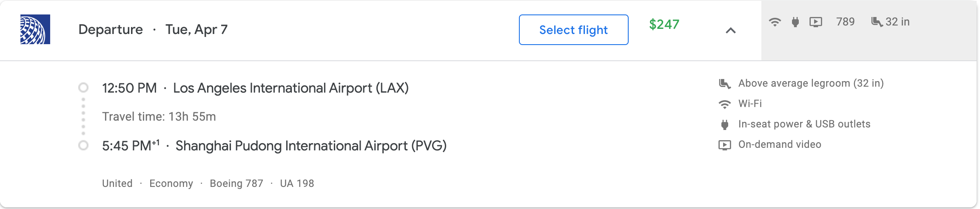Click the Boeing 787 aircraft label
Viewport: 980px width, 209px height.
tap(236, 184)
